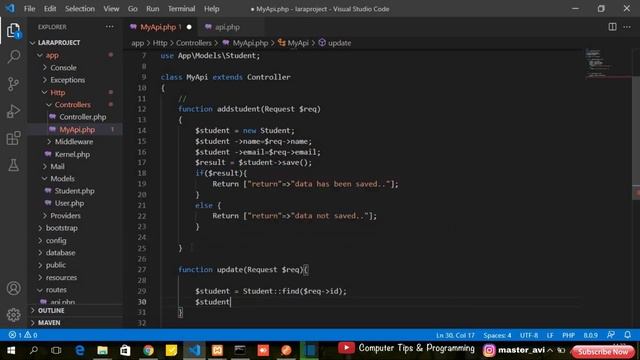The width and height of the screenshot is (640, 360).
Task: Open Task View on the taskbar
Action: pos(56,350)
